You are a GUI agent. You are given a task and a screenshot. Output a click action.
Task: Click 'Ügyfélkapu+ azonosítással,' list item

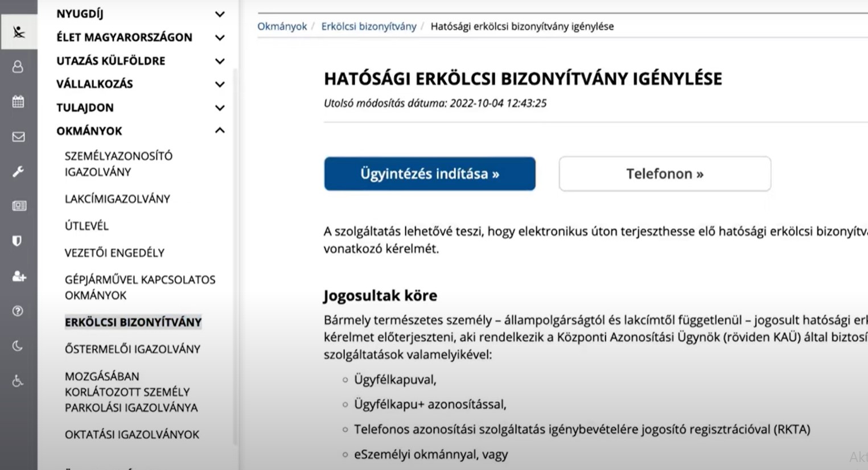430,405
